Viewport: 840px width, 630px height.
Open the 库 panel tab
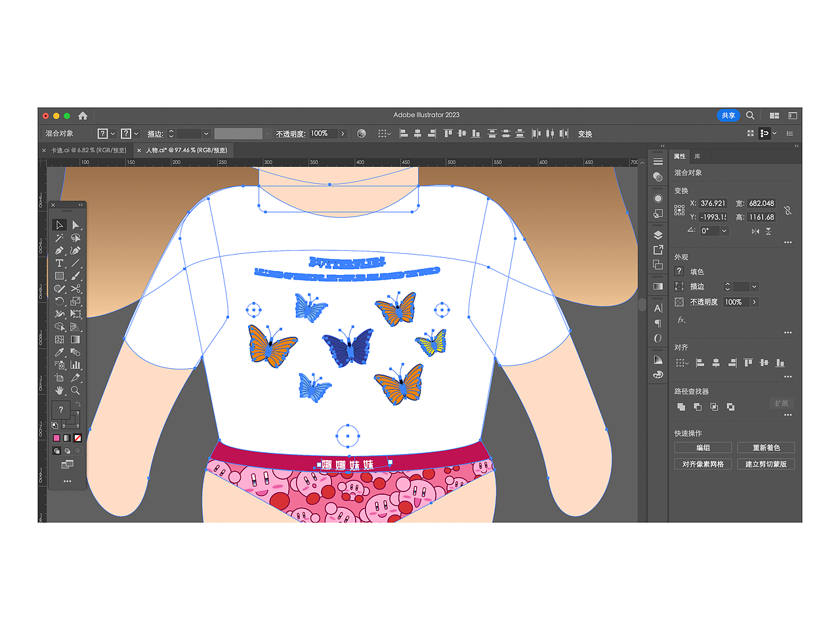(x=698, y=156)
